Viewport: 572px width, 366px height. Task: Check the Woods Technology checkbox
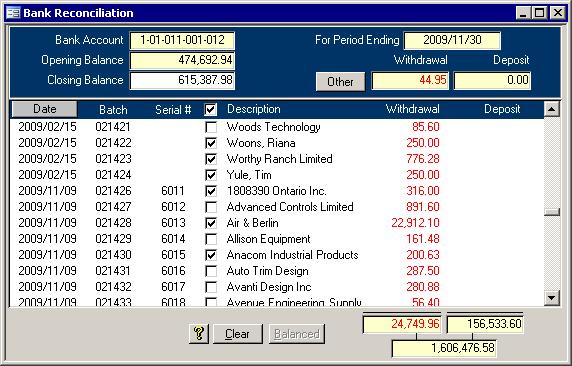coord(211,127)
